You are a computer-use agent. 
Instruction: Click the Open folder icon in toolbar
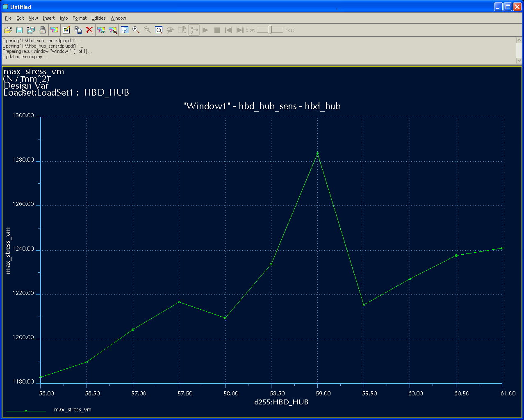(x=8, y=30)
